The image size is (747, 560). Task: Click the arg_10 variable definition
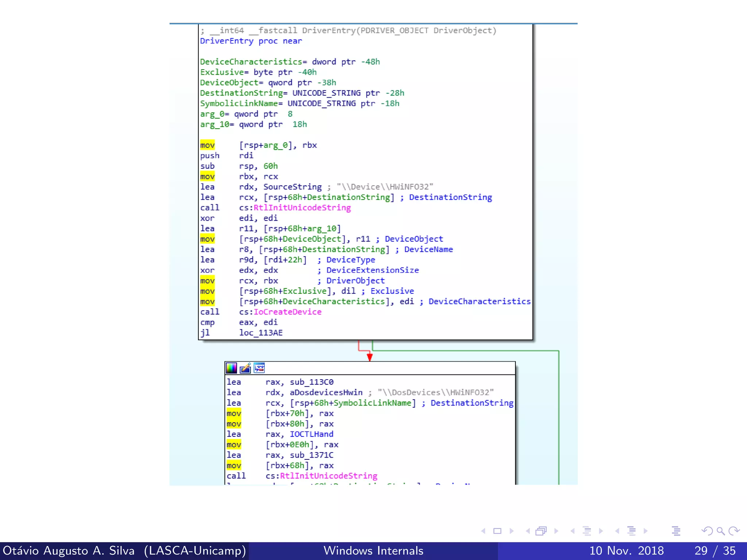(253, 125)
